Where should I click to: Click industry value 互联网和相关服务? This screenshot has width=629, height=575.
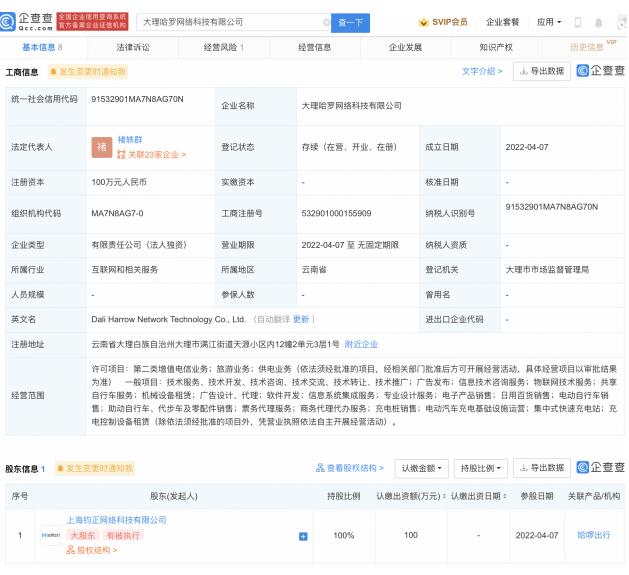click(x=124, y=270)
